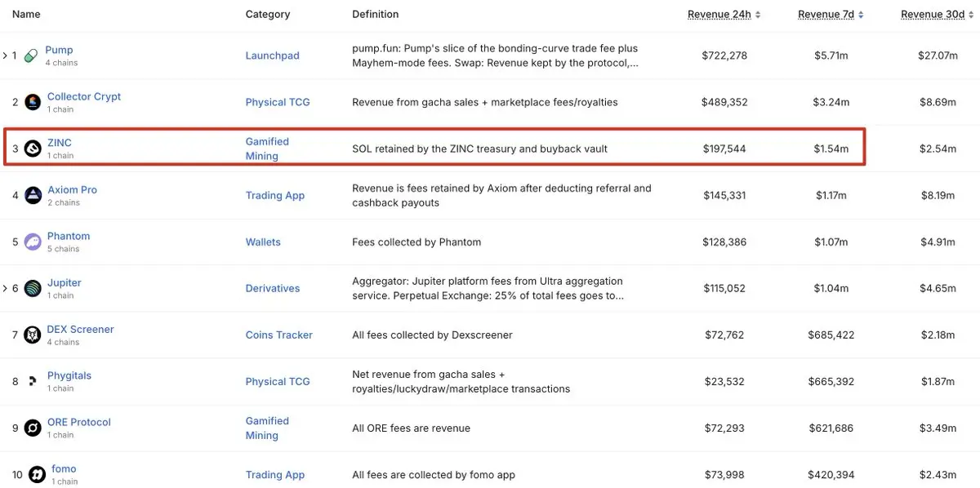Open the Coins Tracker category link
Screen dimensions: 980x488
click(279, 335)
